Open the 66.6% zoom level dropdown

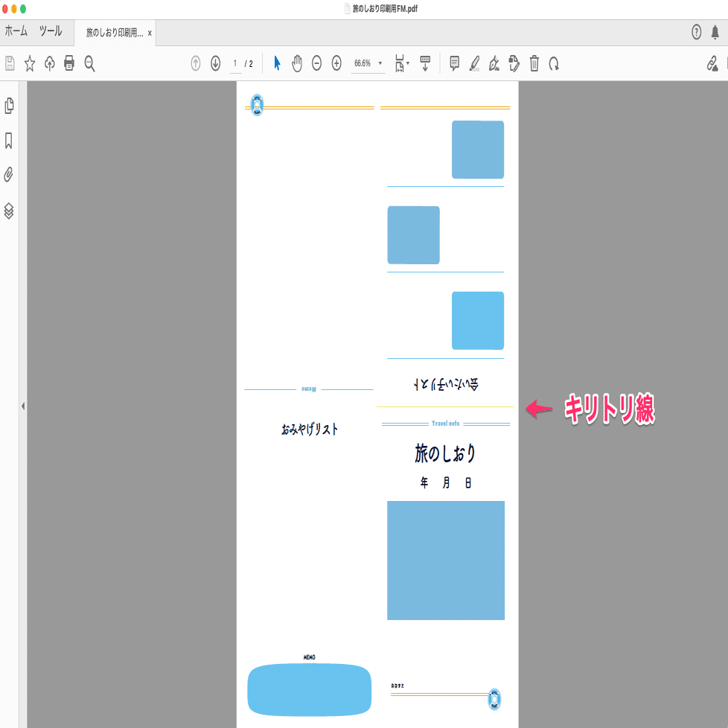[x=368, y=63]
